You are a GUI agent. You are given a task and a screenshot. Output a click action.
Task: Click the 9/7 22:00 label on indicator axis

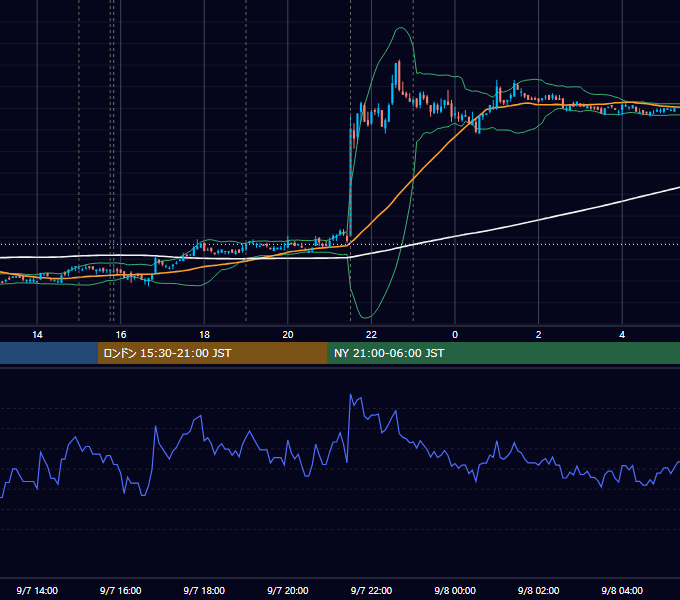[x=371, y=590]
